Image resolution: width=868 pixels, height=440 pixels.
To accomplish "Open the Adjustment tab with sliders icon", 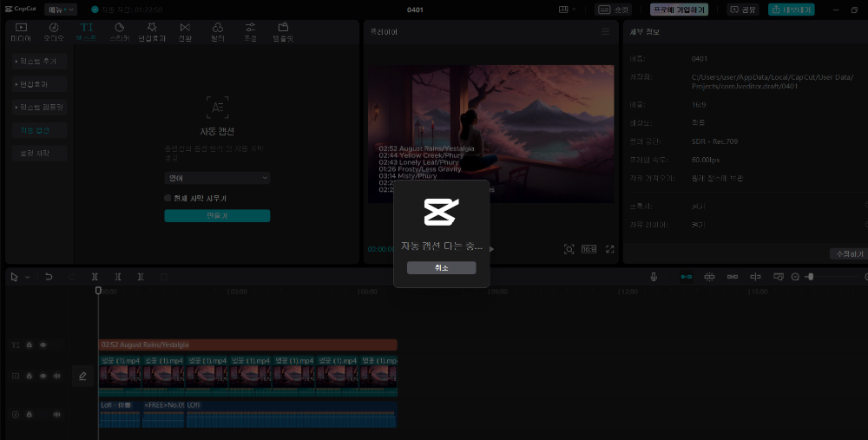I will [x=250, y=32].
